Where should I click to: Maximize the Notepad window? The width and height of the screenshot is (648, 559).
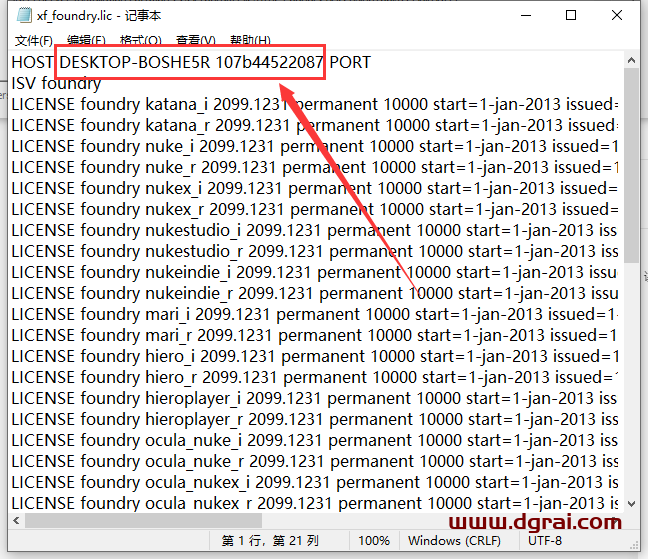[x=571, y=15]
